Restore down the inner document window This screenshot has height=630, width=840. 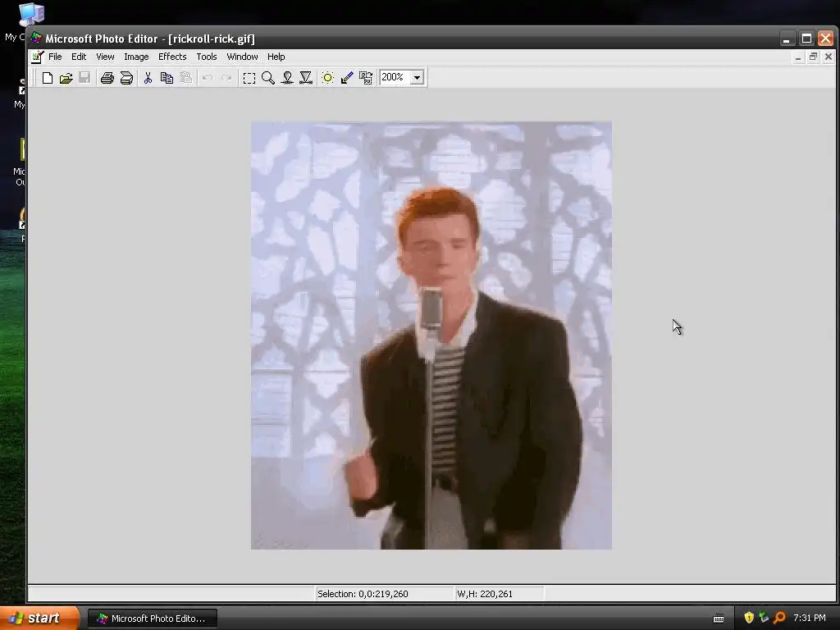click(813, 57)
